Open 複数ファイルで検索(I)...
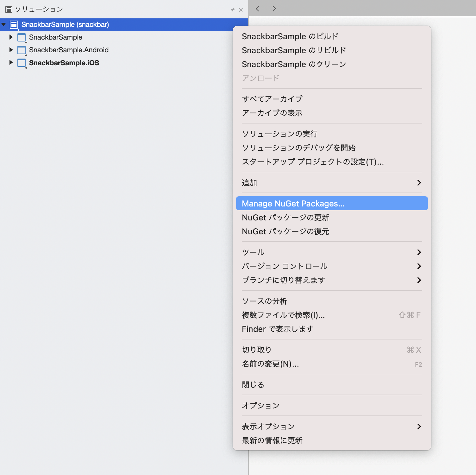Image resolution: width=476 pixels, height=475 pixels. [332, 315]
